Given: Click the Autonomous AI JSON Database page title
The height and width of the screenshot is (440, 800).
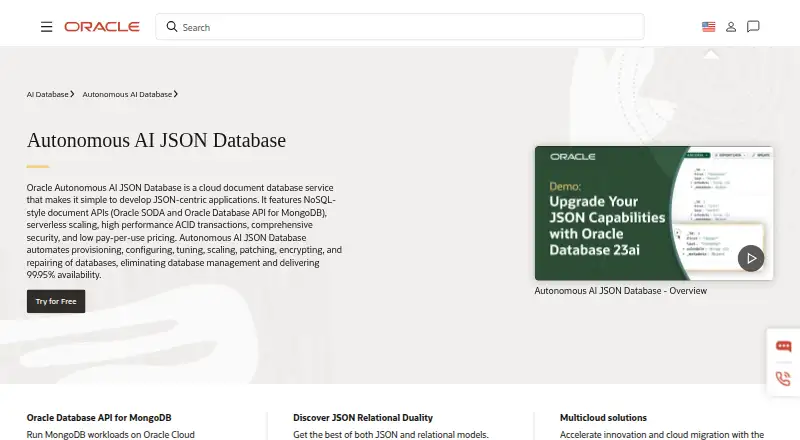Looking at the screenshot, I should pyautogui.click(x=156, y=140).
